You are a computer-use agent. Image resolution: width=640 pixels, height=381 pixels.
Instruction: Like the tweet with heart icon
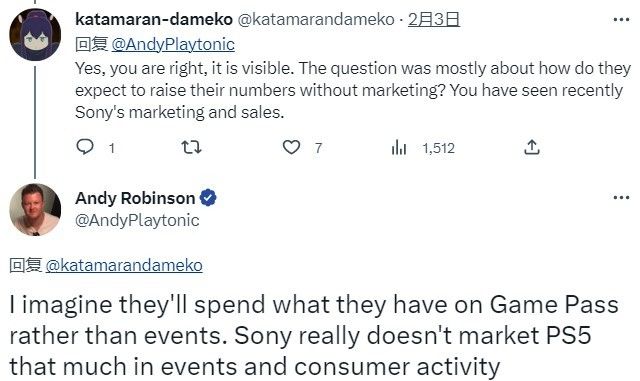pos(291,147)
